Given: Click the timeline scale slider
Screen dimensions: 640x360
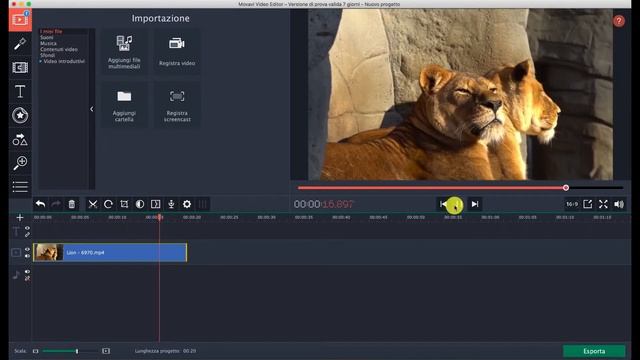Looking at the screenshot, I should click(x=77, y=351).
